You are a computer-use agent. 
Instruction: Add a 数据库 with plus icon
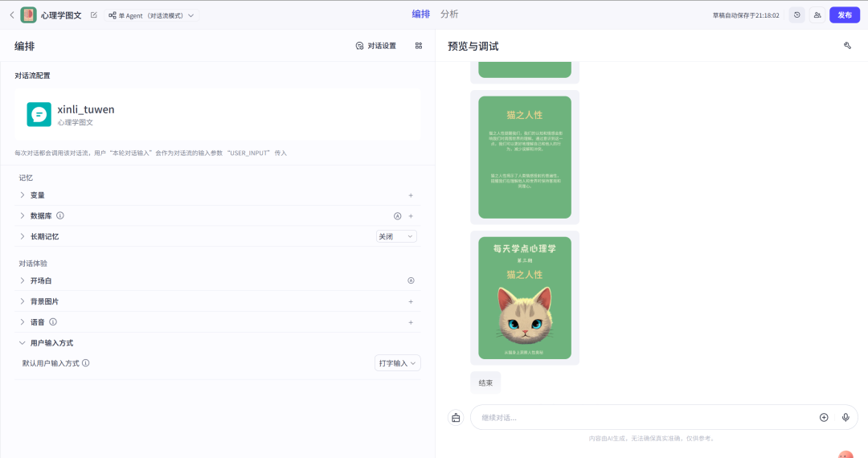coord(411,216)
